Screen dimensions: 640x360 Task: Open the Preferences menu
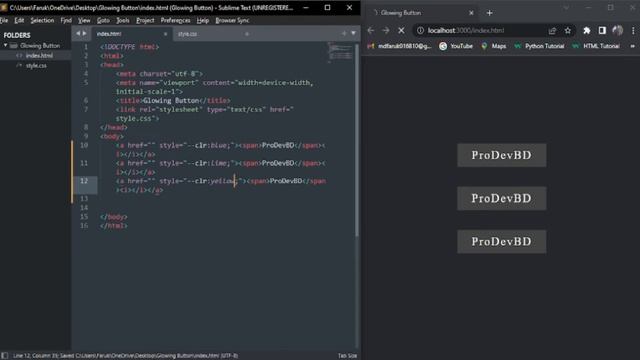(175, 20)
